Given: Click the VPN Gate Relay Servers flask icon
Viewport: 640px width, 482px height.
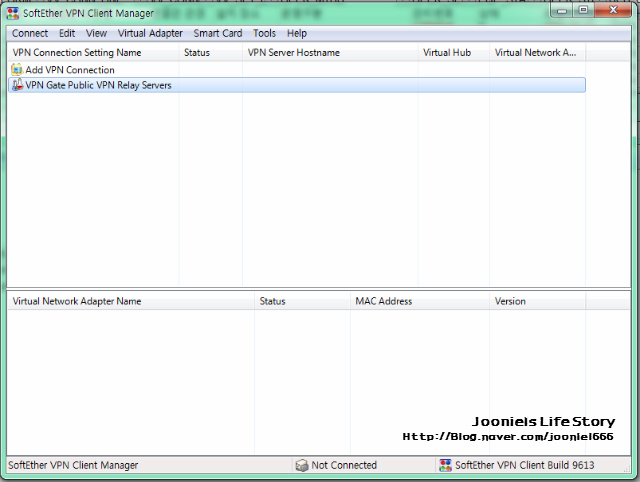Looking at the screenshot, I should coord(17,85).
